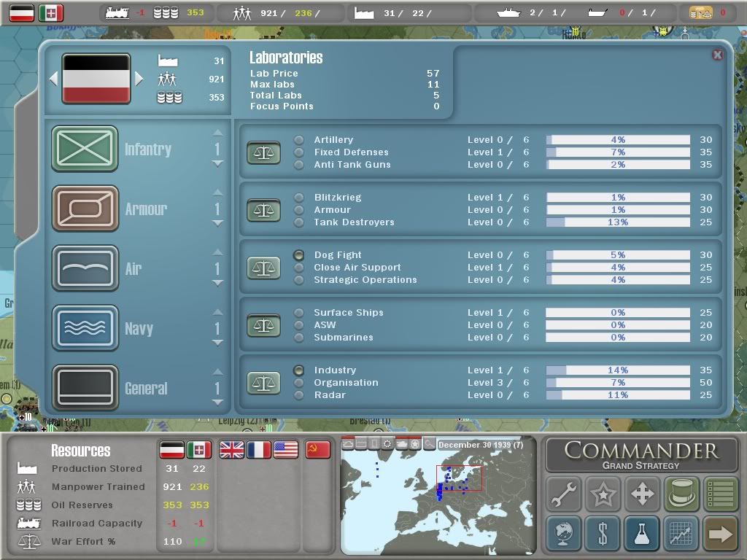The width and height of the screenshot is (747, 560).
Task: Click the Tank Destroyers 13% progress bar
Action: tap(618, 222)
